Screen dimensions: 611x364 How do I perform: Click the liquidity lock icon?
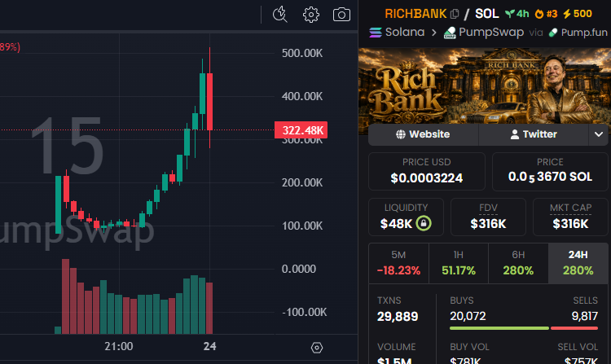pyautogui.click(x=424, y=223)
